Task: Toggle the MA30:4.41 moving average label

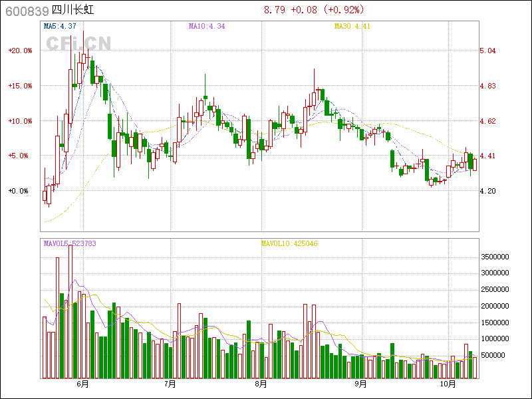Action: pos(351,26)
